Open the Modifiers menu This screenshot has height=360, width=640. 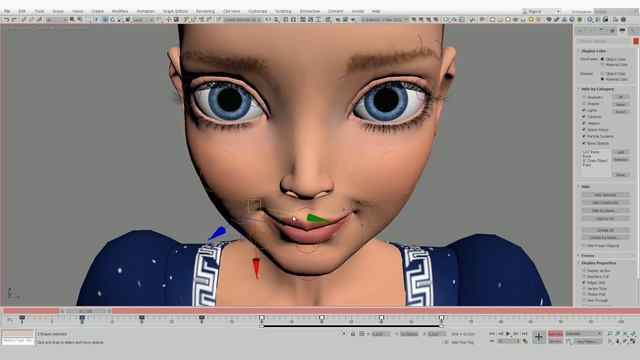point(120,11)
